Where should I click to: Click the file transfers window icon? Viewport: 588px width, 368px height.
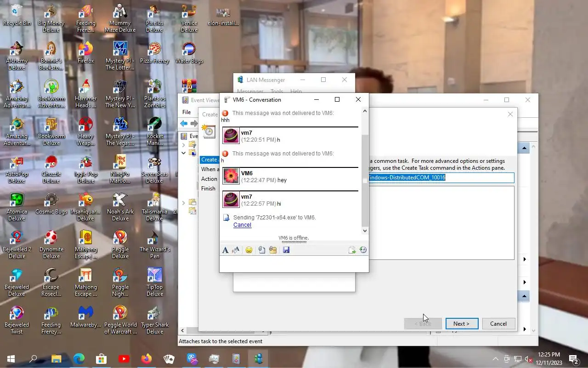pos(352,250)
